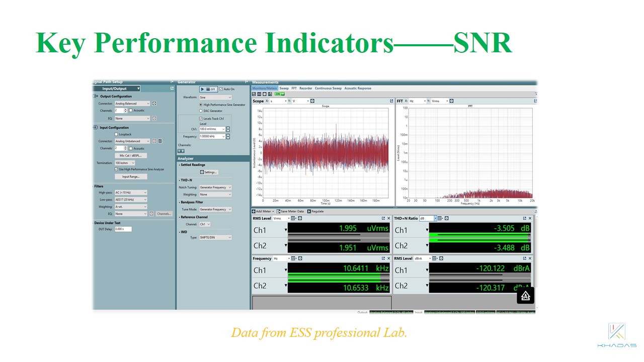Image resolution: width=644 pixels, height=362 pixels.
Task: Open Low-pass AES17 filter dropdown
Action: coord(131,200)
